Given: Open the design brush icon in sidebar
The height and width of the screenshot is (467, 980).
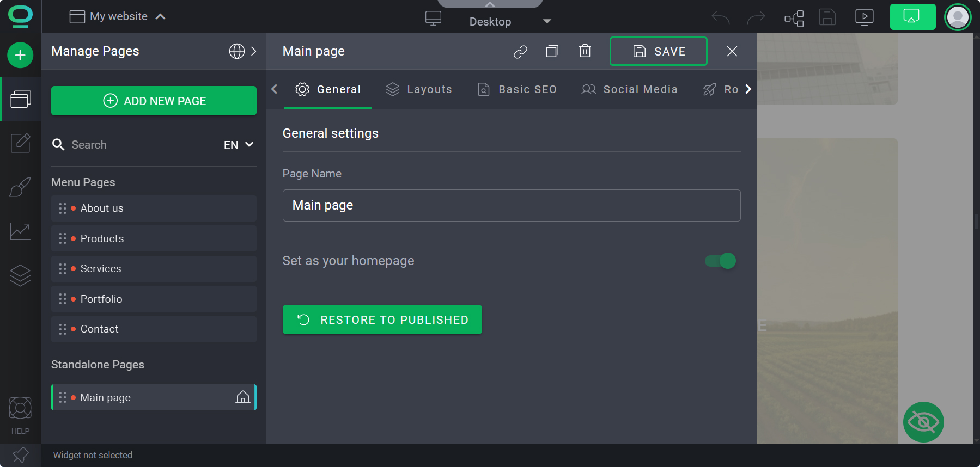Looking at the screenshot, I should coord(20,187).
